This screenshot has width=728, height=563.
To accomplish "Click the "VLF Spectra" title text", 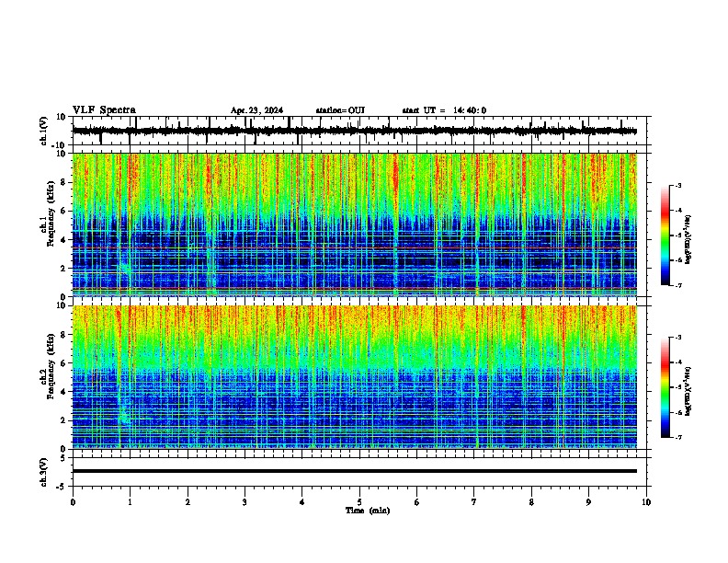I will coord(104,110).
